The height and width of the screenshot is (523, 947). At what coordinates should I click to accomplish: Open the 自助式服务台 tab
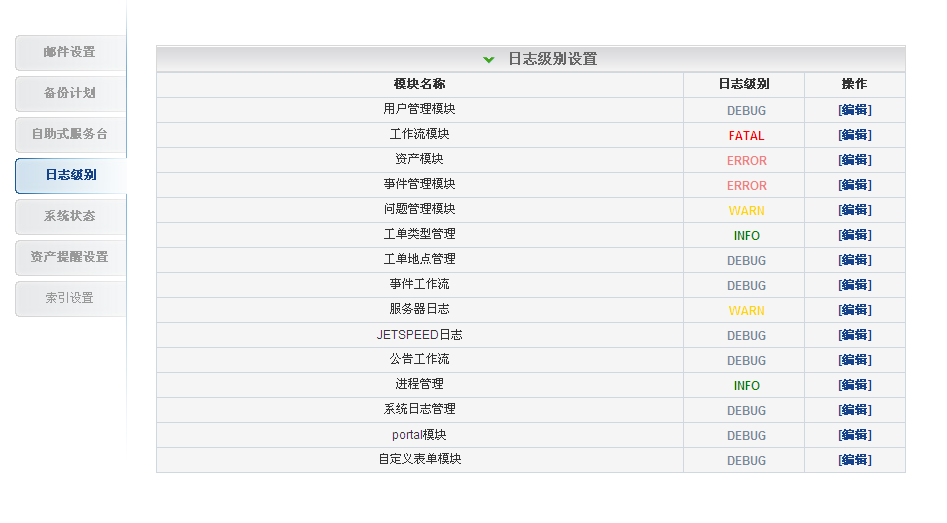tap(70, 134)
